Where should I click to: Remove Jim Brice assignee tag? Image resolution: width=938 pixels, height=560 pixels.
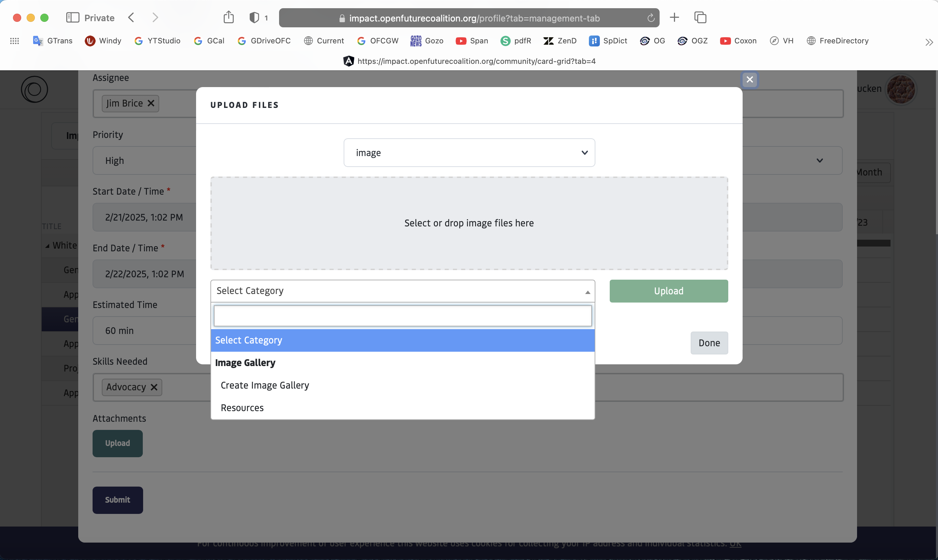tap(151, 103)
